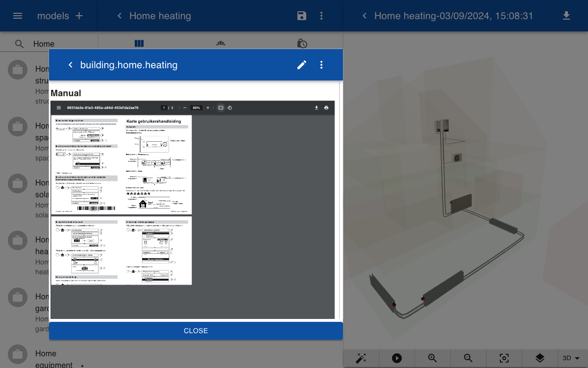Download the PDF manual
Viewport: 588px width, 368px height.
(x=317, y=107)
